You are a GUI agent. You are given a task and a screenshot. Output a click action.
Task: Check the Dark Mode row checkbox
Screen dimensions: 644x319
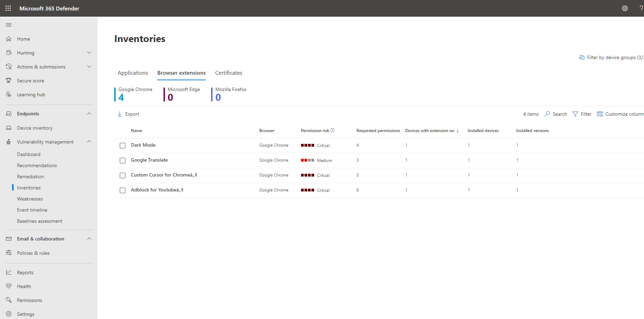point(123,146)
